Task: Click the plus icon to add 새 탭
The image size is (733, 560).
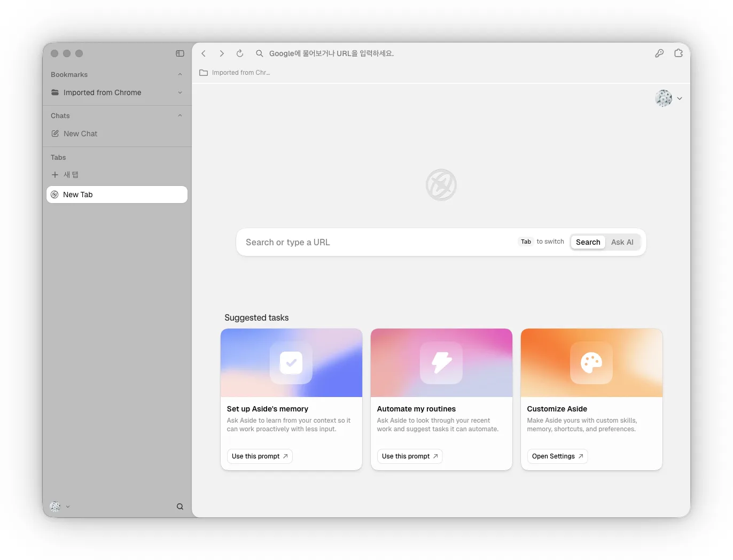Action: coord(55,175)
